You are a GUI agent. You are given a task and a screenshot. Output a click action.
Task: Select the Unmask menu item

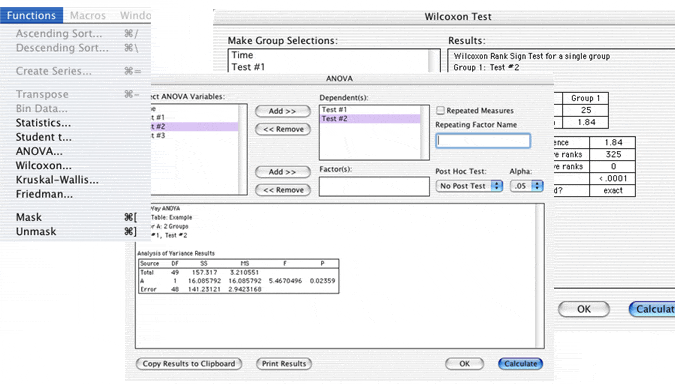tap(36, 232)
